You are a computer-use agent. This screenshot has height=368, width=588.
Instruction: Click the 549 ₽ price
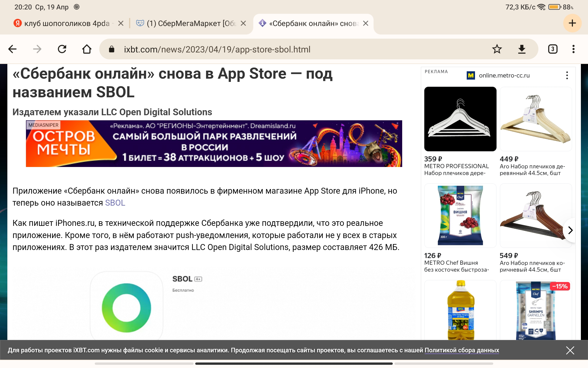(509, 256)
